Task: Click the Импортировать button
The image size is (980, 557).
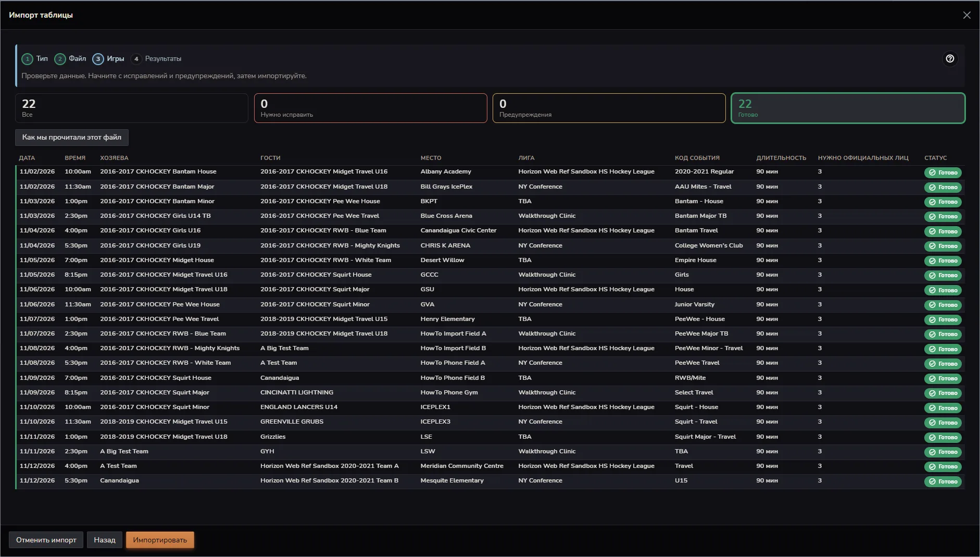Action: [160, 540]
